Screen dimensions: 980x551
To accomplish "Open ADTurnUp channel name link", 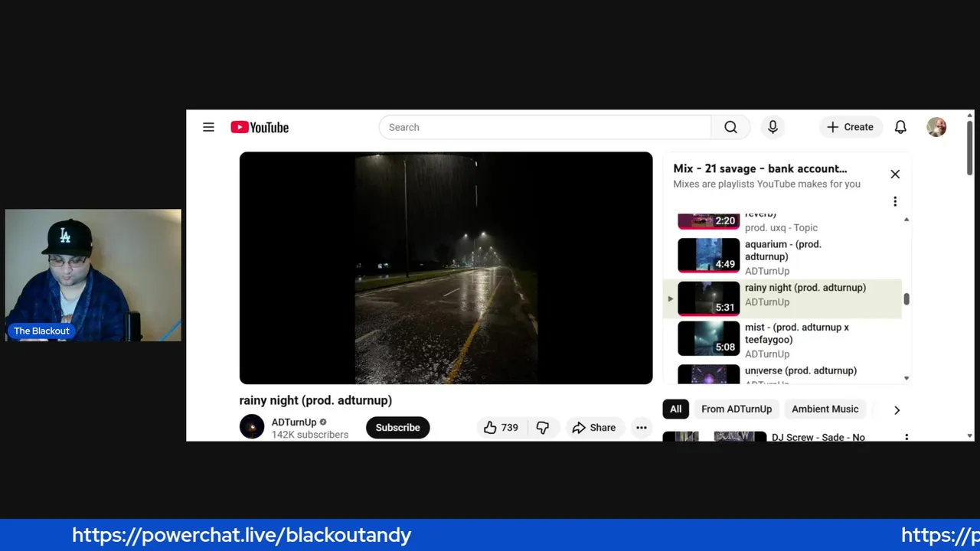I will coord(294,422).
